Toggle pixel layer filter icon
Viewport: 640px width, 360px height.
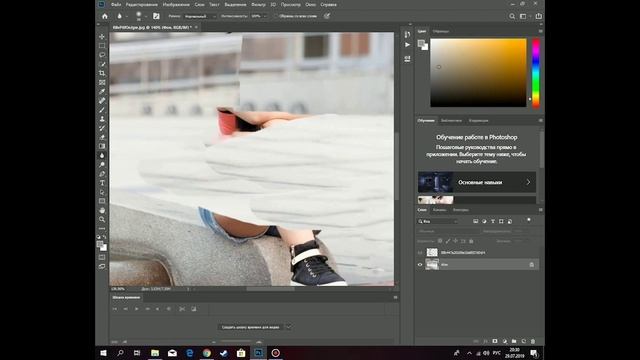coord(476,221)
